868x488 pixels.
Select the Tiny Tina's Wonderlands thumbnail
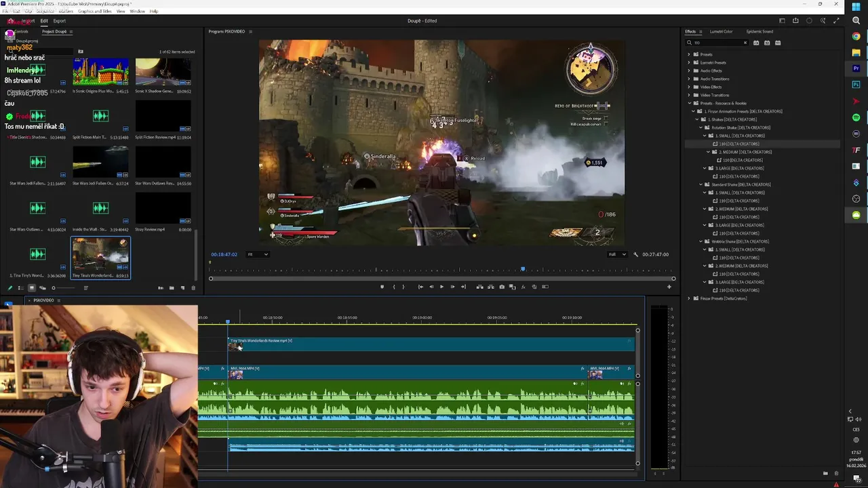(100, 254)
